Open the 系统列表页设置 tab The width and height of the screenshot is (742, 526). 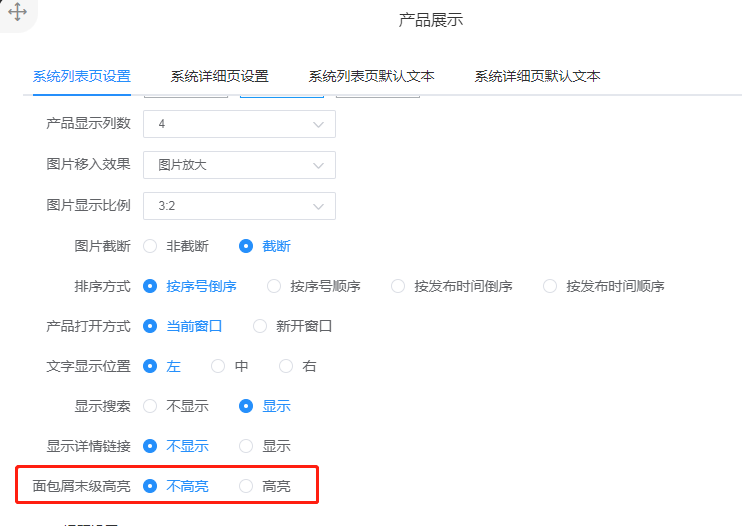coord(81,76)
